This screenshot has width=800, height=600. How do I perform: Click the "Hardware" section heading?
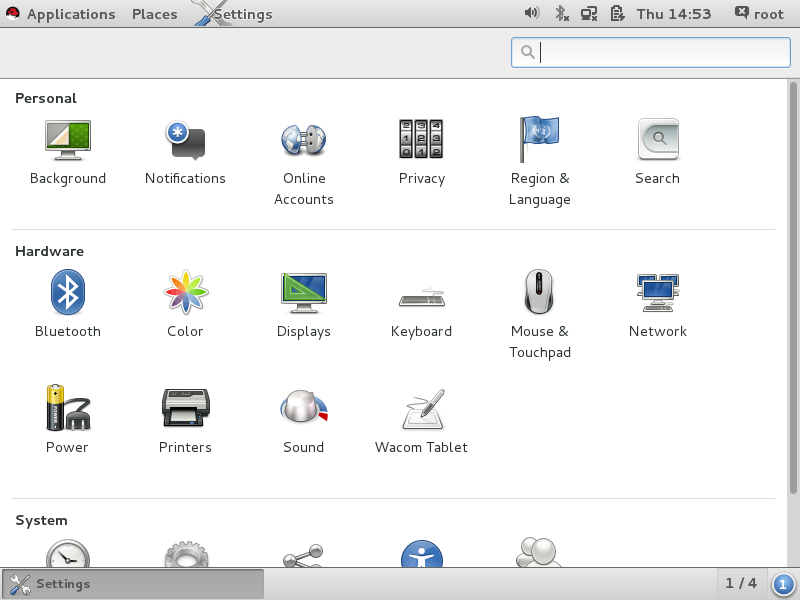pyautogui.click(x=49, y=251)
